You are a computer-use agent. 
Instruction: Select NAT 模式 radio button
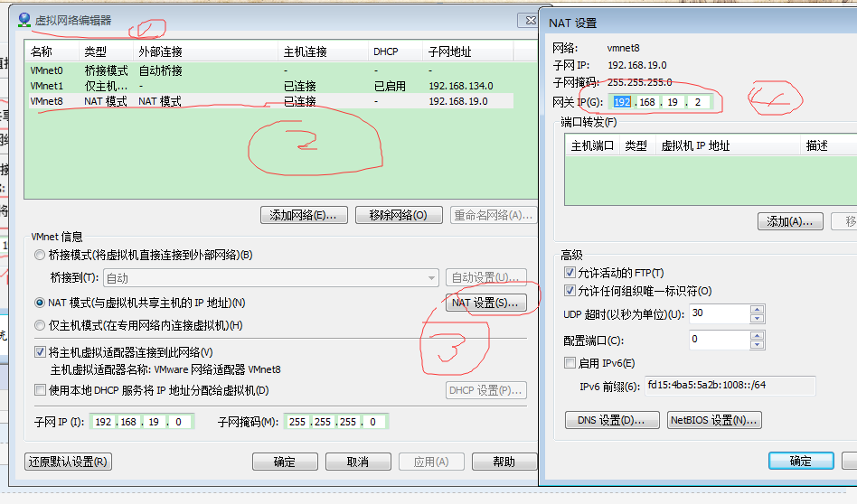tap(40, 303)
